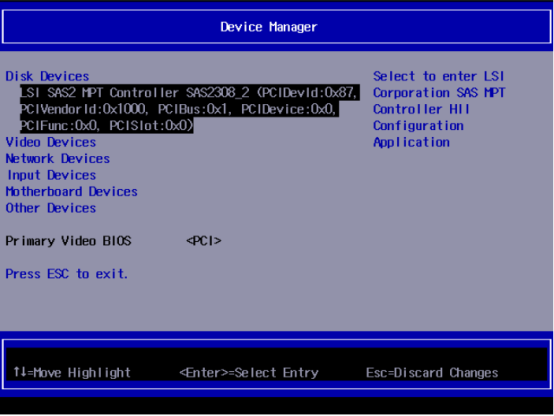Click the Press ESC to exit text
554x416 pixels.
pyautogui.click(x=66, y=274)
